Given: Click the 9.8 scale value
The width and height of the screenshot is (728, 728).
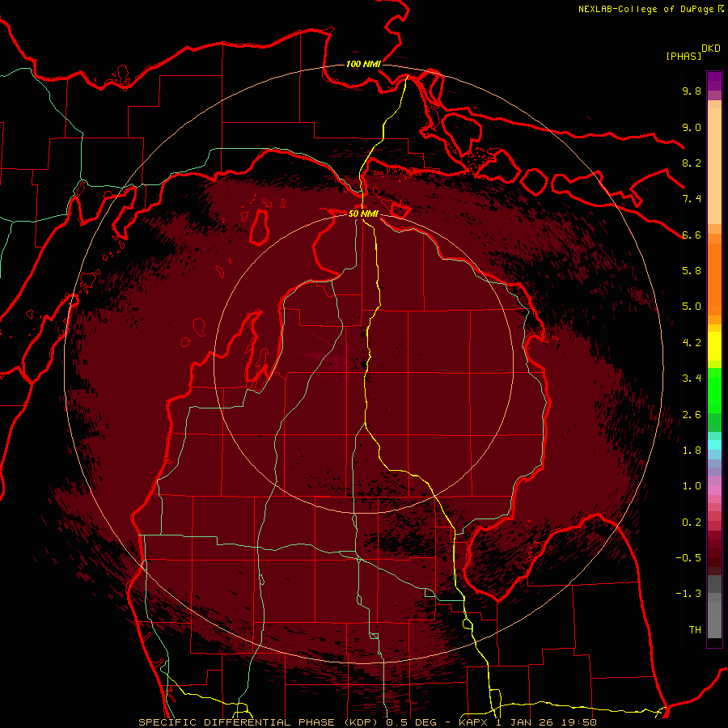Looking at the screenshot, I should 692,91.
